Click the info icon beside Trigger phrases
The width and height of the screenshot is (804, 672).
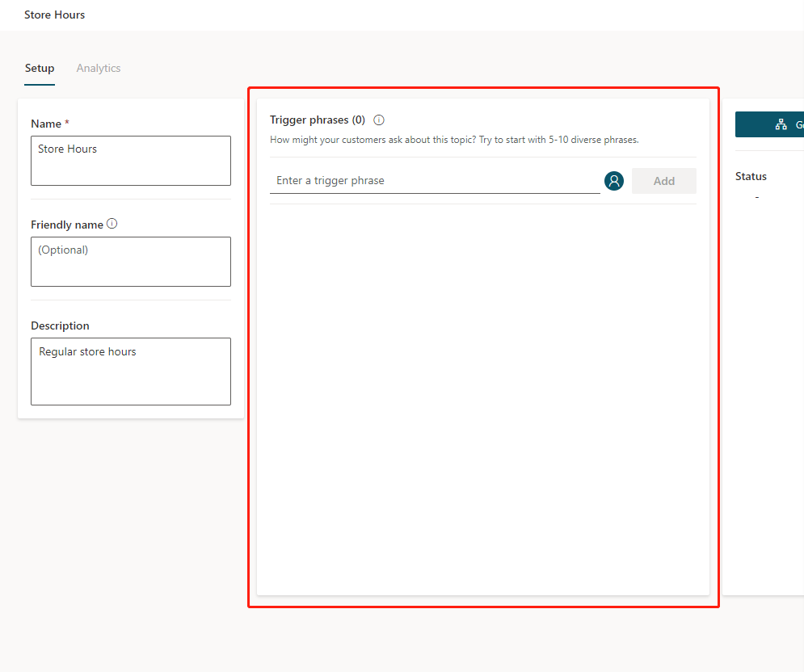tap(379, 120)
